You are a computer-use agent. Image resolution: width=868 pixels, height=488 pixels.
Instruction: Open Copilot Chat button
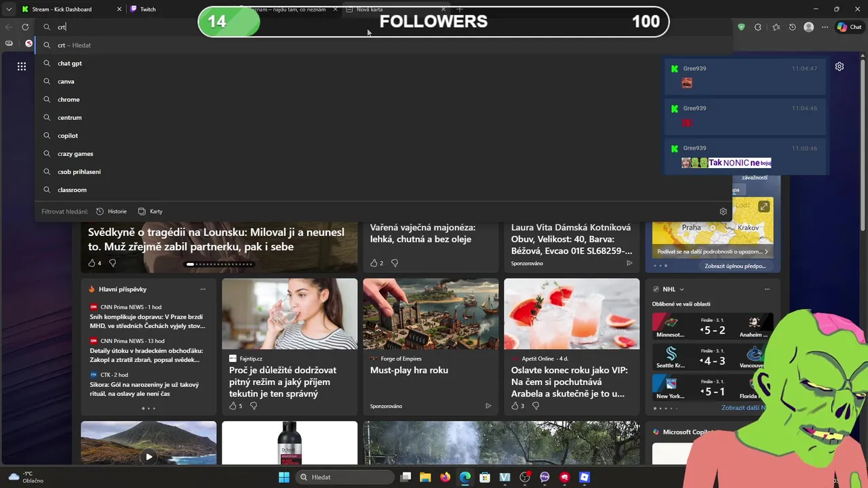coord(849,27)
